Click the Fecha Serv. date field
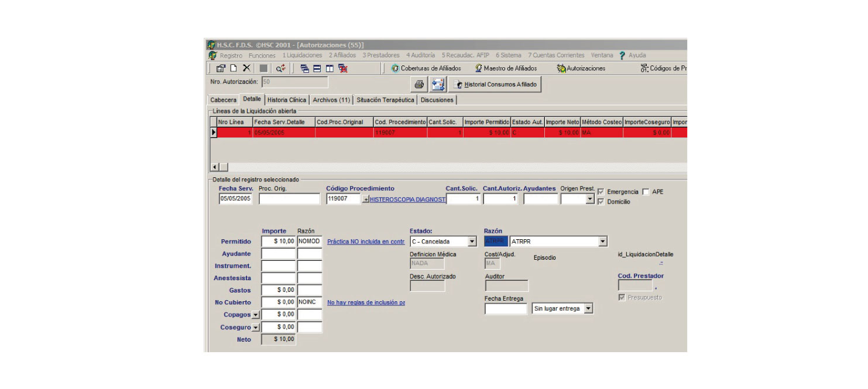The height and width of the screenshot is (389, 868). 235,199
